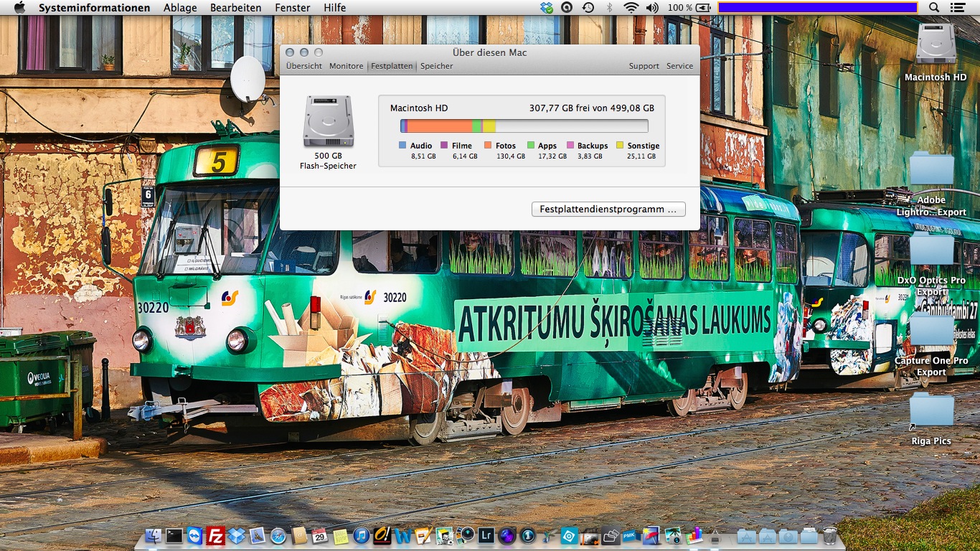Open the Notification Center icon
The width and height of the screenshot is (980, 551).
tap(958, 8)
